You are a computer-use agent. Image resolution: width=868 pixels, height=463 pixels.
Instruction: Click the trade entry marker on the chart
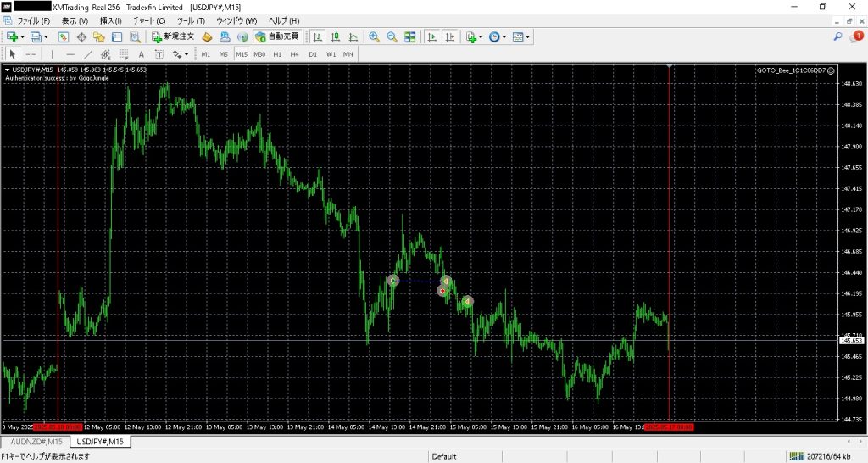pyautogui.click(x=392, y=280)
